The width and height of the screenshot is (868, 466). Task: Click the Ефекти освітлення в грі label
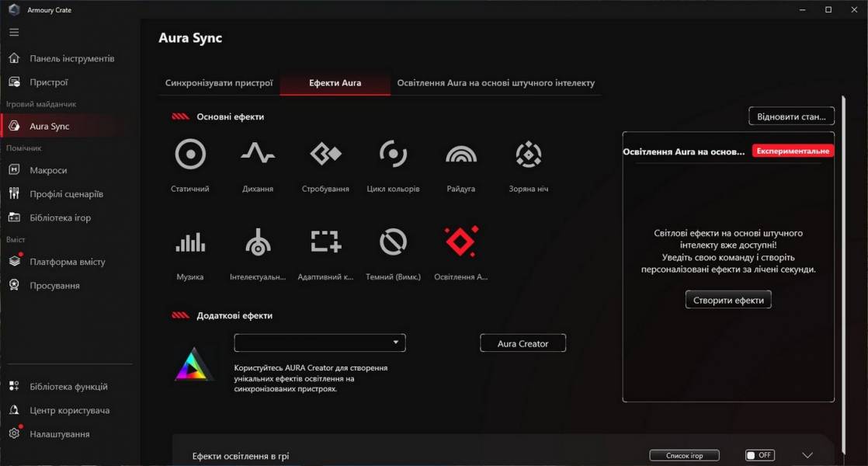(240, 456)
